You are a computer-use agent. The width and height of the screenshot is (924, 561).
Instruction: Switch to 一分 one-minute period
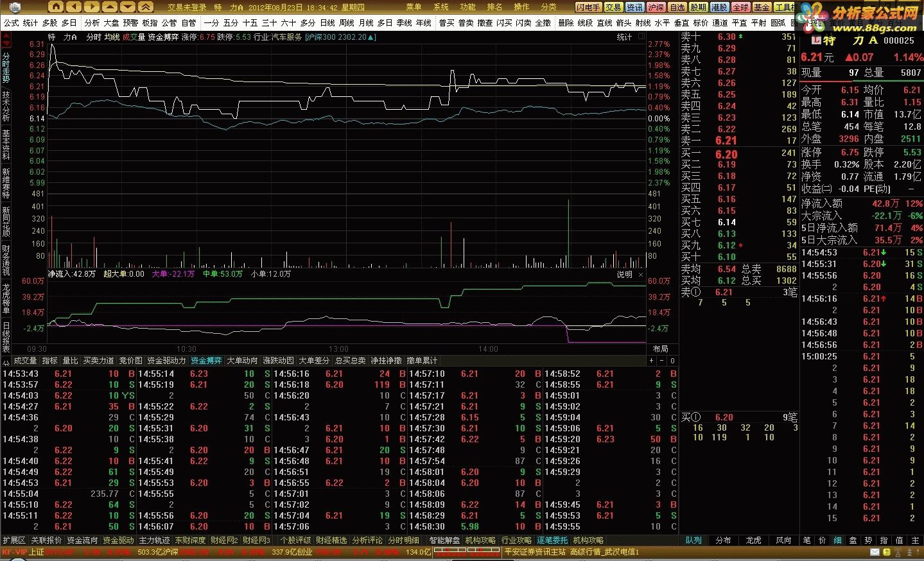coord(212,22)
